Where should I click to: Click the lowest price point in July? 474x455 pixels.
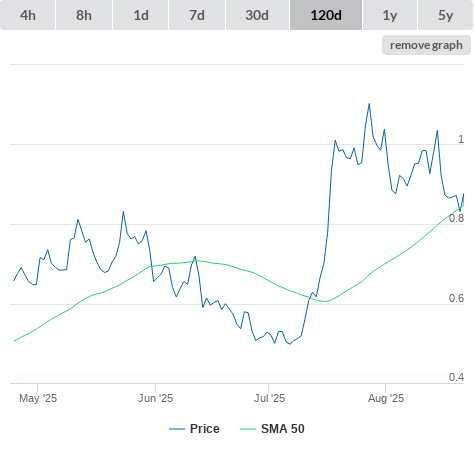[x=289, y=344]
